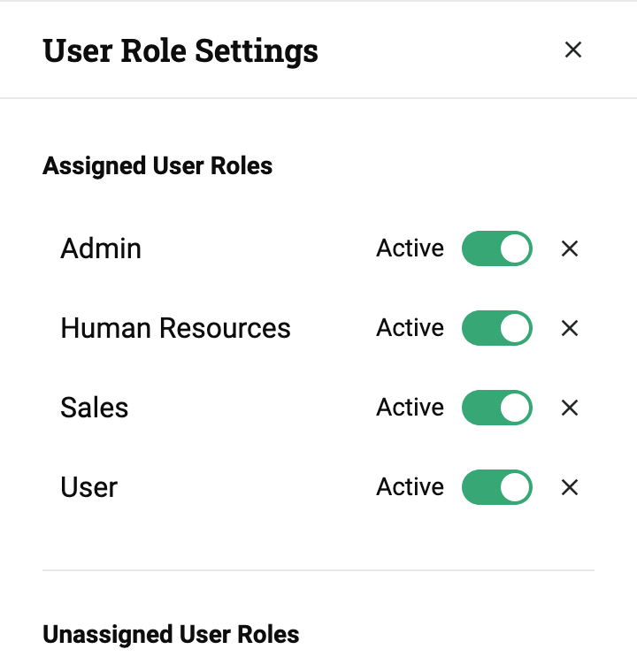
Task: Click Active status next to Human Resources
Action: [410, 328]
